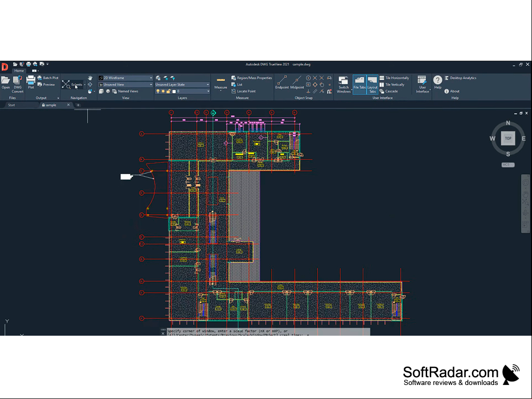
Task: Click the DWG TrueView application menu logo
Action: 4,66
